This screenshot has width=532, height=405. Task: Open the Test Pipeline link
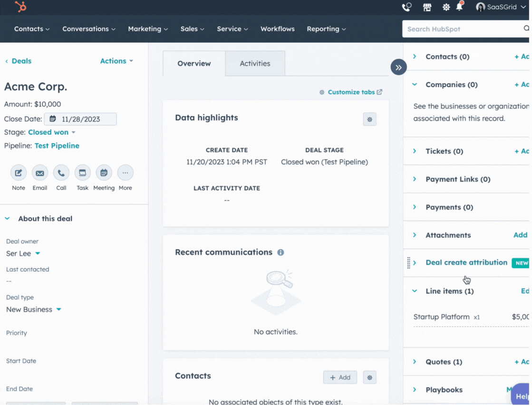[57, 145]
